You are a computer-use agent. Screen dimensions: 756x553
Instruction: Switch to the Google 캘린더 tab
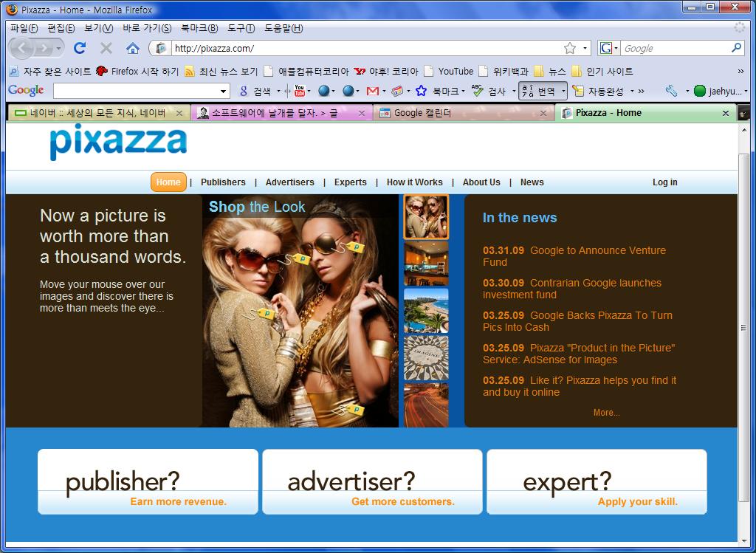(x=464, y=113)
